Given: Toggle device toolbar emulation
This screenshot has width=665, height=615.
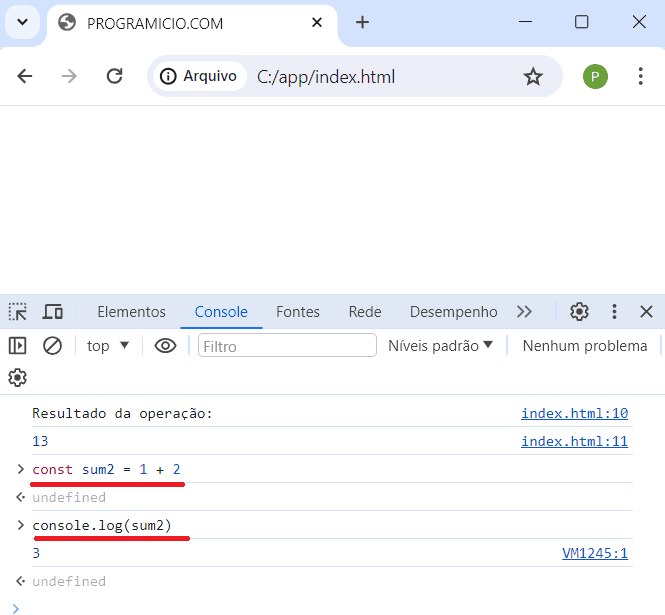Looking at the screenshot, I should point(53,312).
